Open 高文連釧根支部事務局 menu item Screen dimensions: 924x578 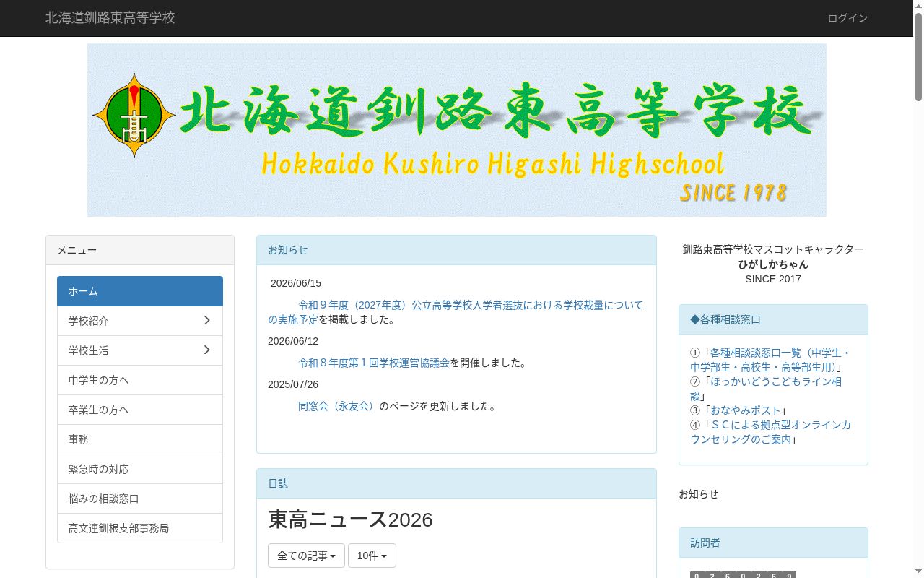click(140, 528)
